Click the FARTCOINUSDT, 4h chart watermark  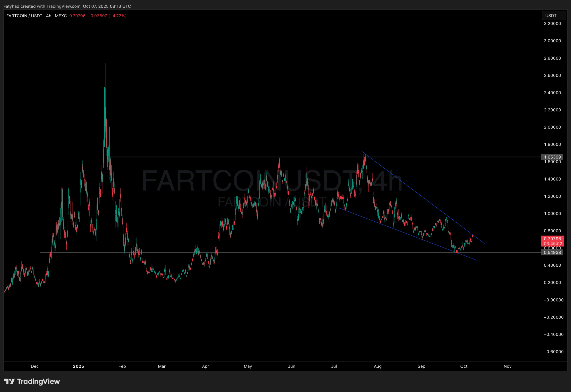272,181
